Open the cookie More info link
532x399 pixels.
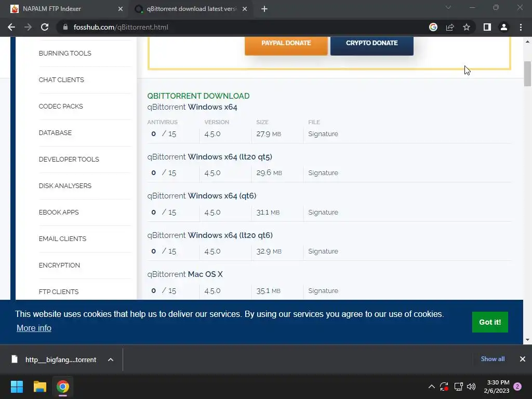click(x=34, y=328)
